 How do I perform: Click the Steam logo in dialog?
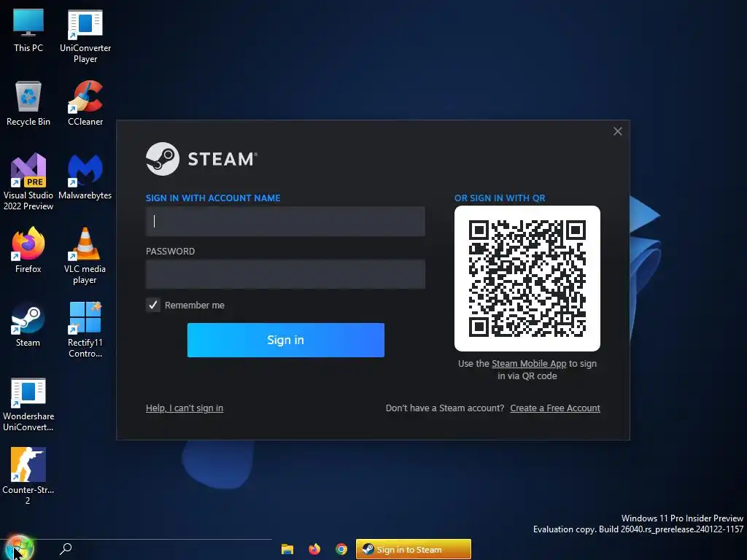(x=201, y=158)
